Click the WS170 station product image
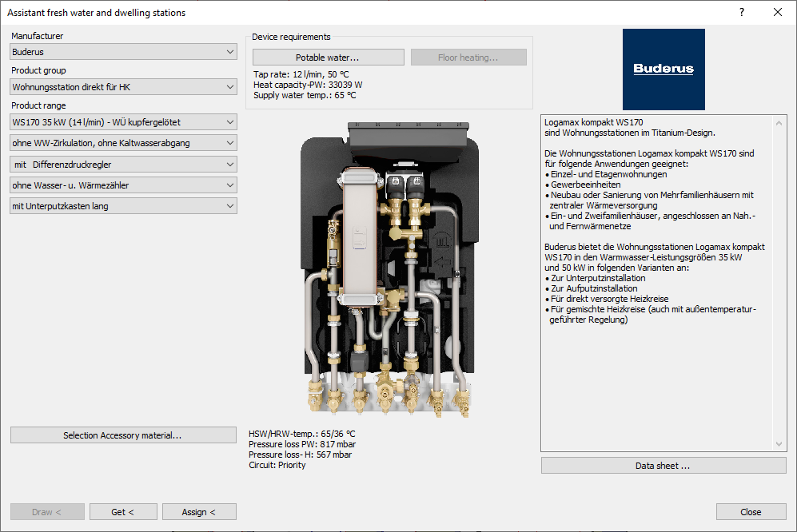Screen dimensions: 797x532 389,269
